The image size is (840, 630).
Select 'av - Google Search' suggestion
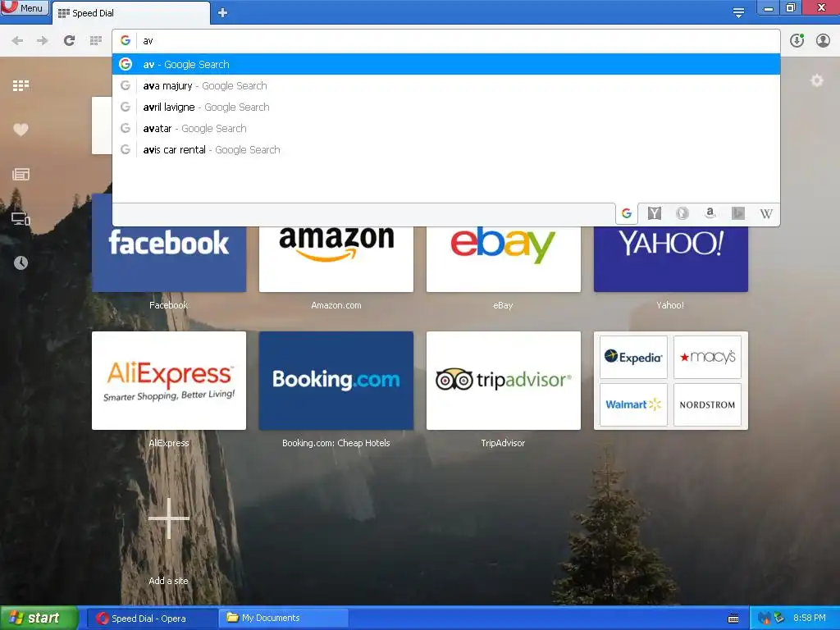click(x=445, y=64)
